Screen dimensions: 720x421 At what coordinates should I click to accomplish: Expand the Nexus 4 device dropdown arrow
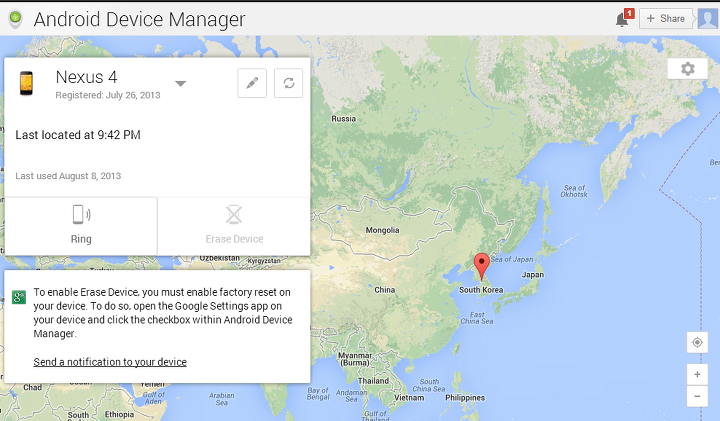point(180,84)
